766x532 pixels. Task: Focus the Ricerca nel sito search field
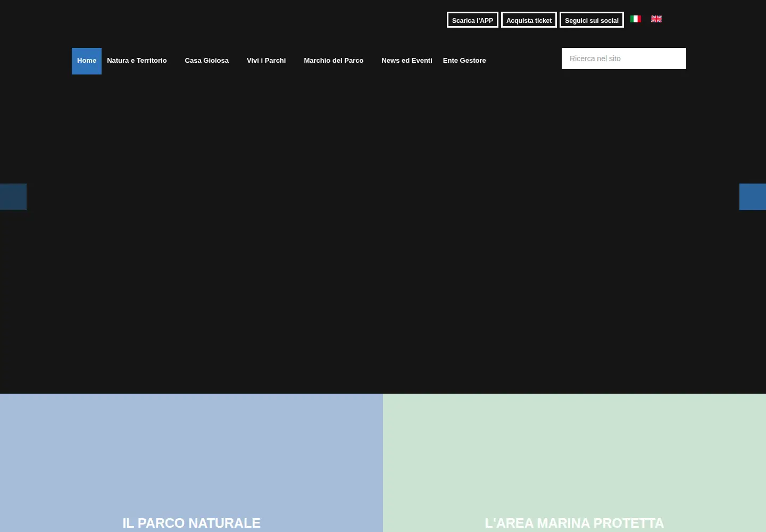[624, 59]
